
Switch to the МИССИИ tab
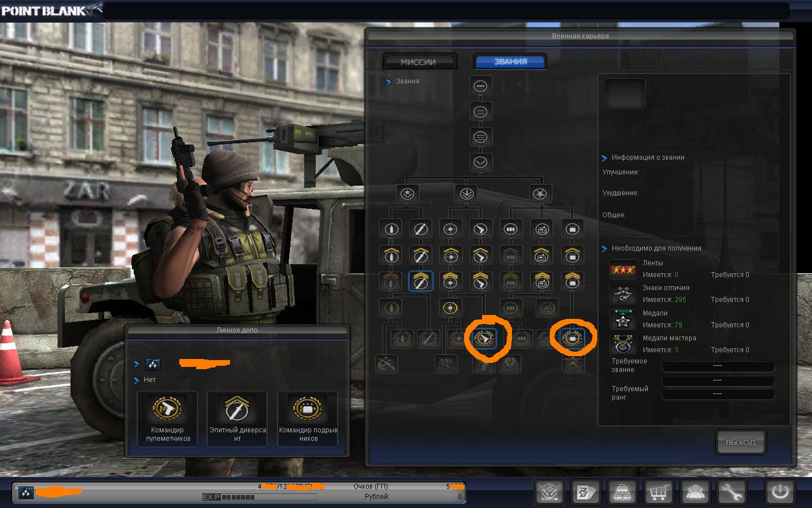(x=418, y=62)
